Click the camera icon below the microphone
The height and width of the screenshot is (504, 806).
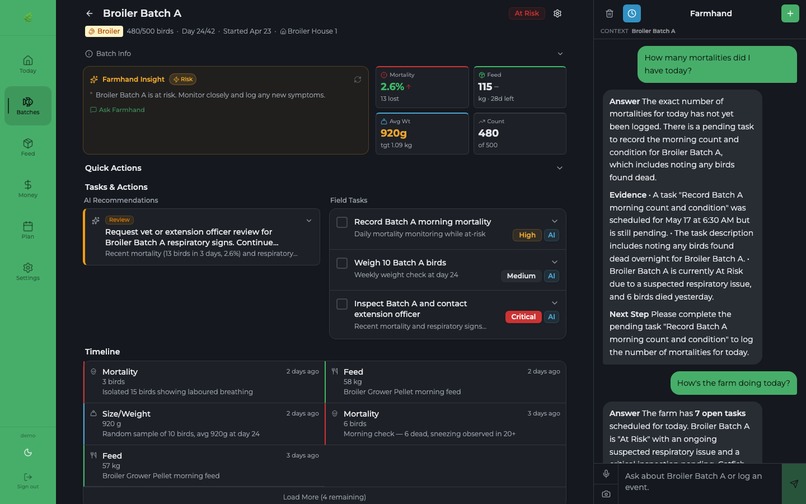coord(606,494)
